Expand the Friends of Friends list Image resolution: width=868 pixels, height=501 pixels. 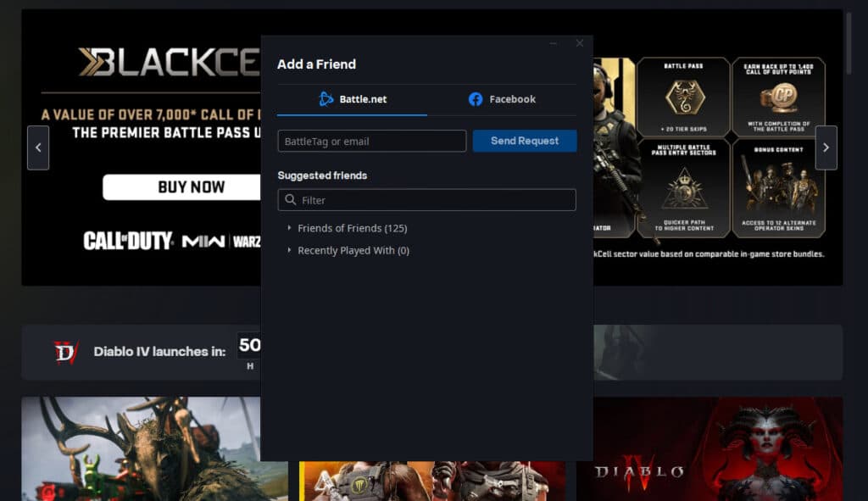coord(351,228)
